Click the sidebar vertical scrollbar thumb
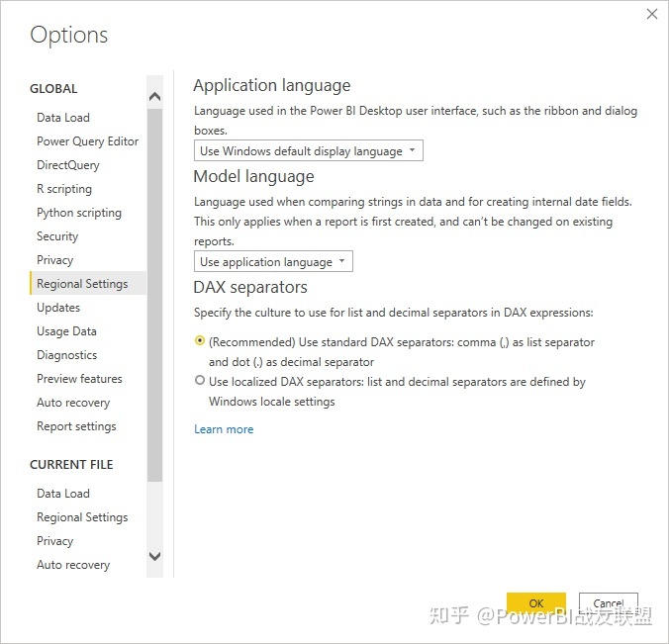 (154, 295)
